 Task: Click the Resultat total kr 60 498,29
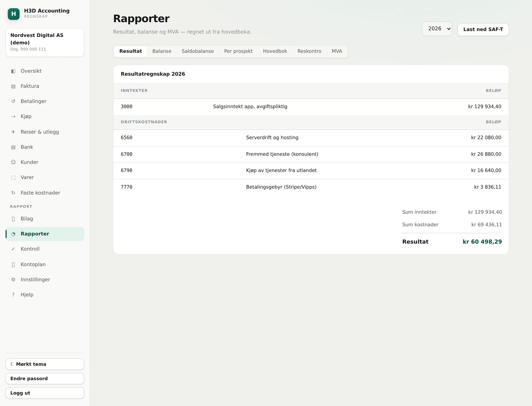482,242
